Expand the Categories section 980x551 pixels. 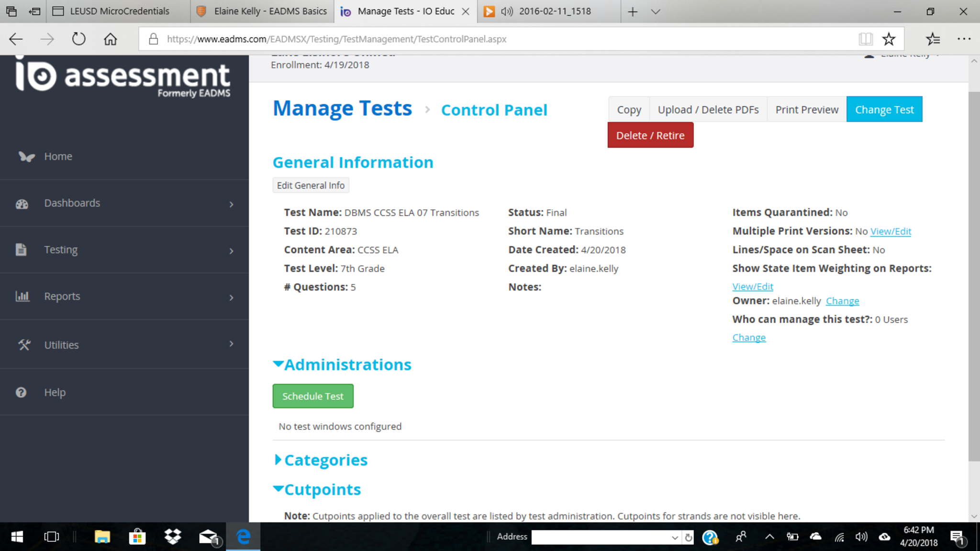(278, 460)
